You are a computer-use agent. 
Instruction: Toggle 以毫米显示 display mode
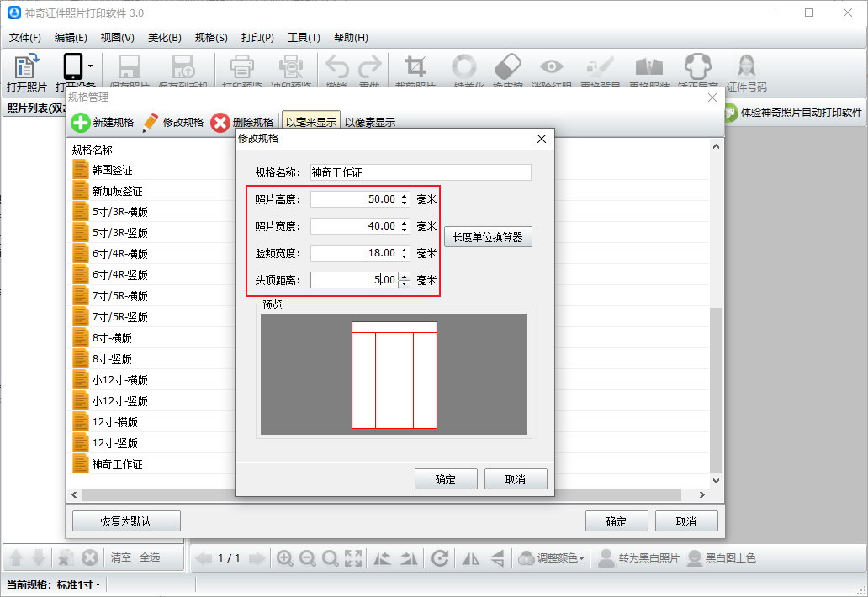point(310,123)
